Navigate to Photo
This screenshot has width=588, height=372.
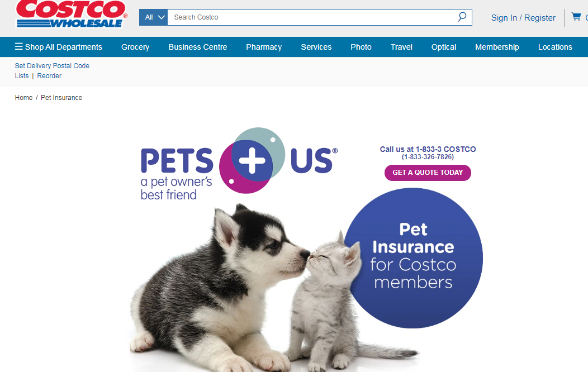(x=361, y=47)
